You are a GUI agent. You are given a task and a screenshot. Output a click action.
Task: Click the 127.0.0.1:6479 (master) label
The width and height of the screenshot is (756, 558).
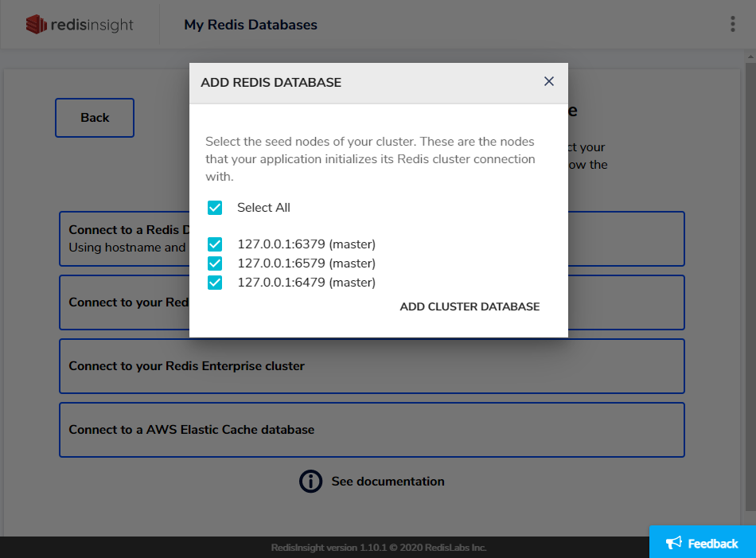click(x=306, y=283)
